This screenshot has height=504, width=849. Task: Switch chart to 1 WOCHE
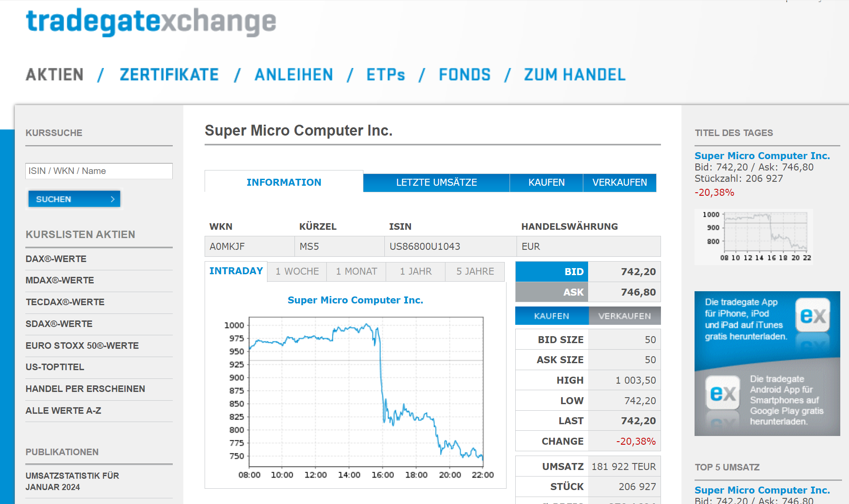coord(297,272)
